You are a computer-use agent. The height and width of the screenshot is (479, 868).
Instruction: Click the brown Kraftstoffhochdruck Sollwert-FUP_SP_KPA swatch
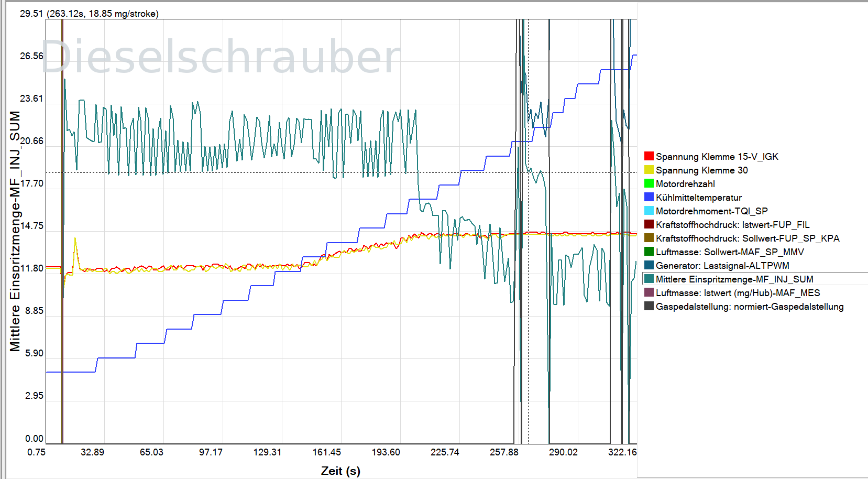click(x=649, y=238)
